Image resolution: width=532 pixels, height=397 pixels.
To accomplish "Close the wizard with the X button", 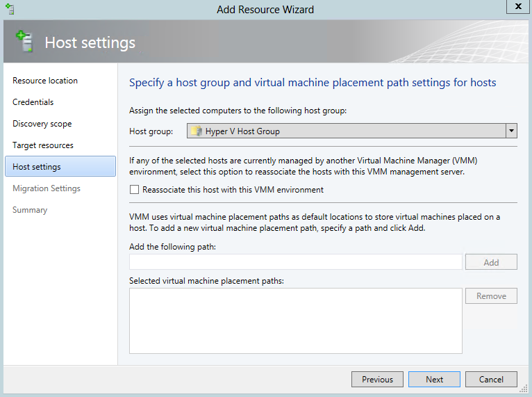I will click(x=518, y=6).
